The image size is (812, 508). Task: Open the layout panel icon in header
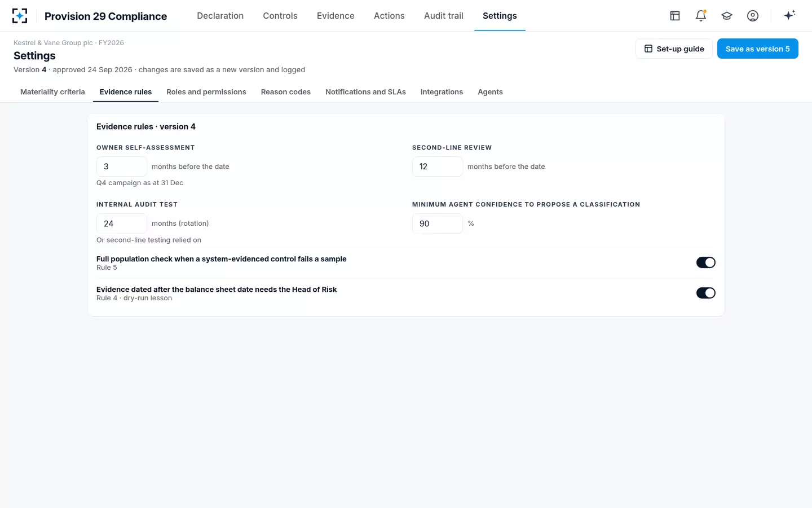coord(675,16)
